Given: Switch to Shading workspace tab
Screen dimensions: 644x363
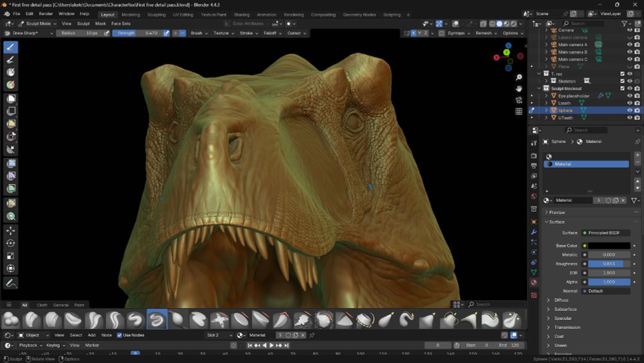Looking at the screenshot, I should pos(241,14).
